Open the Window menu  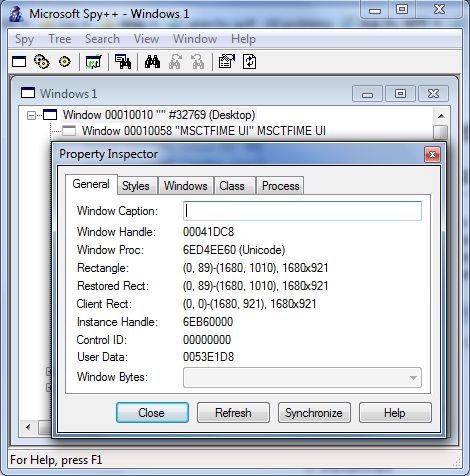point(195,39)
